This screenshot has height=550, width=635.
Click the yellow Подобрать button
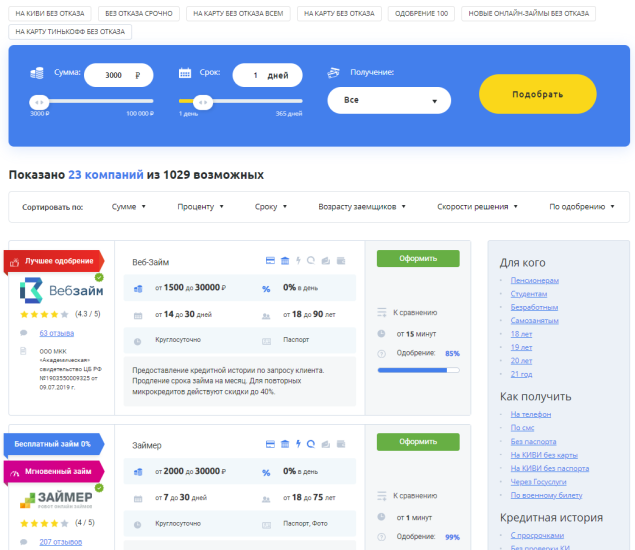(x=537, y=94)
